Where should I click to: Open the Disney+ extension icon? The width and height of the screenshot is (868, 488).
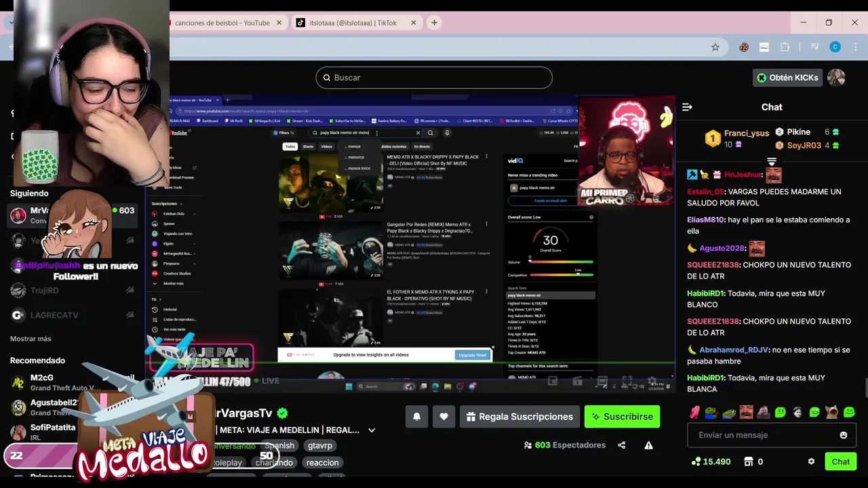click(764, 47)
